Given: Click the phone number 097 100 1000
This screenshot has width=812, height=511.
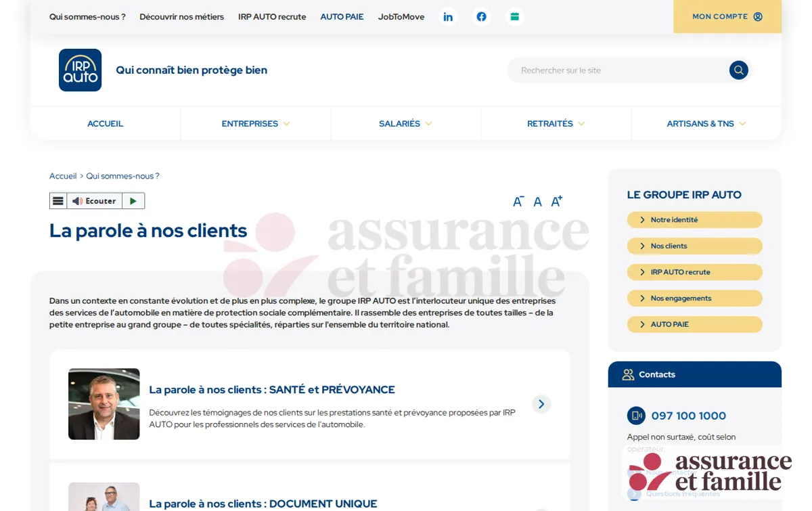Looking at the screenshot, I should click(x=689, y=416).
